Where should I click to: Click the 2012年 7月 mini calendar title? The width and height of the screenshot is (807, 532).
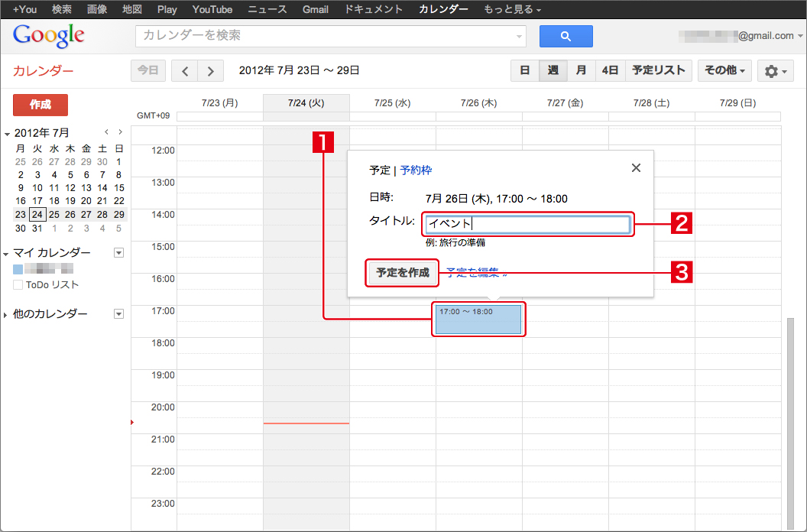click(42, 133)
